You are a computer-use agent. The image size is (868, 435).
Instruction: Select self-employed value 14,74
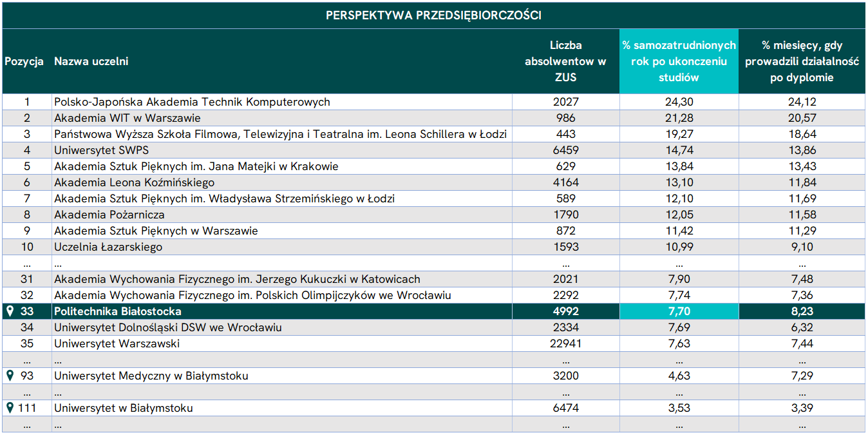[x=679, y=150]
